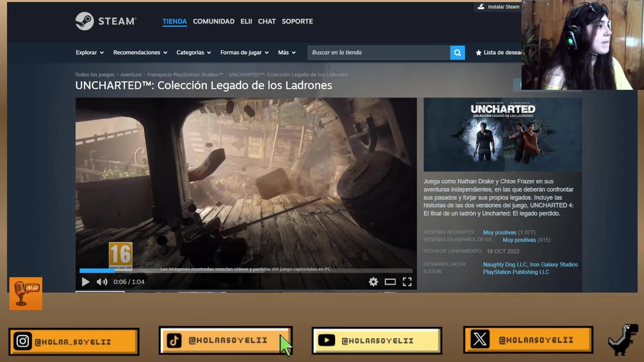This screenshot has width=644, height=362.
Task: Open the Naughty Dog LLC developer link
Action: [x=505, y=264]
